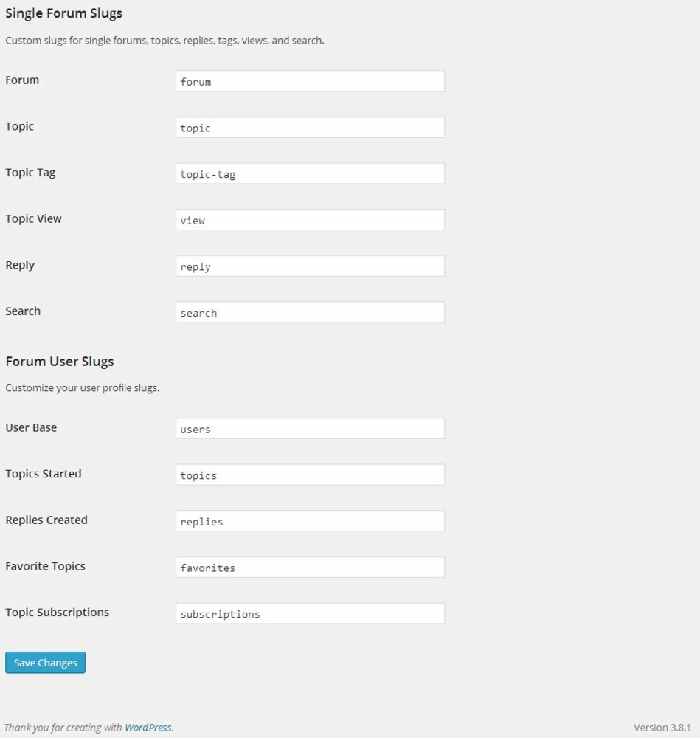
Task: Focus the Topic Subscriptions slug field
Action: tap(310, 613)
